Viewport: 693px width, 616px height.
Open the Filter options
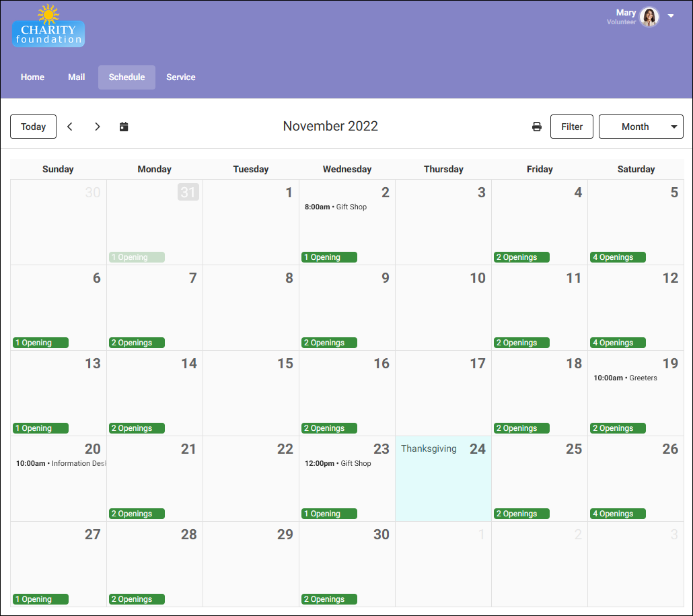571,127
